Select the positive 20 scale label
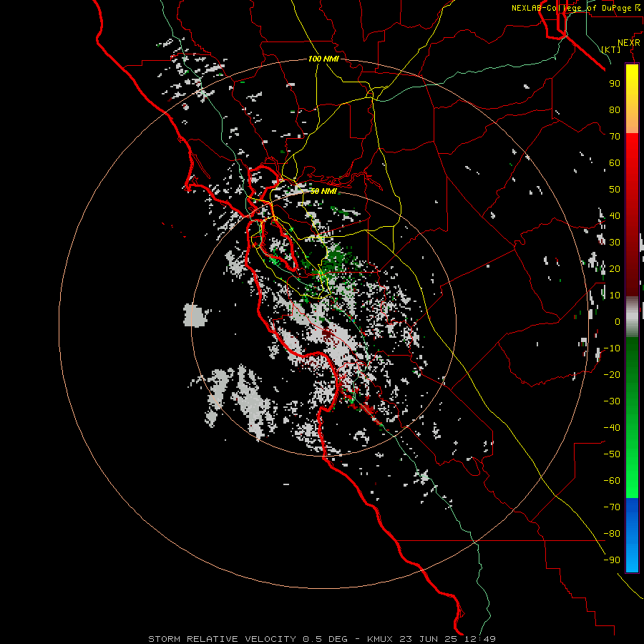The image size is (644, 644). click(615, 268)
